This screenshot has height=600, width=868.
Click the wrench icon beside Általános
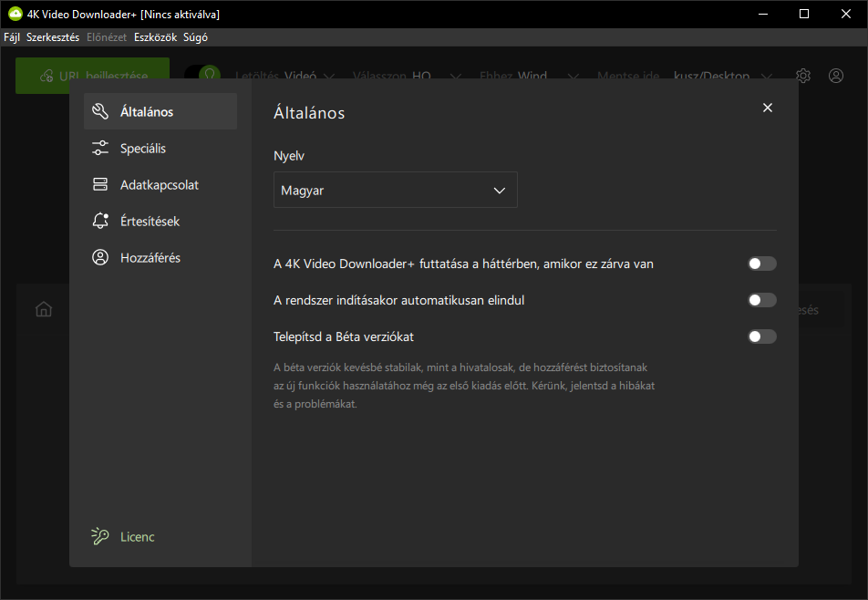tap(100, 111)
